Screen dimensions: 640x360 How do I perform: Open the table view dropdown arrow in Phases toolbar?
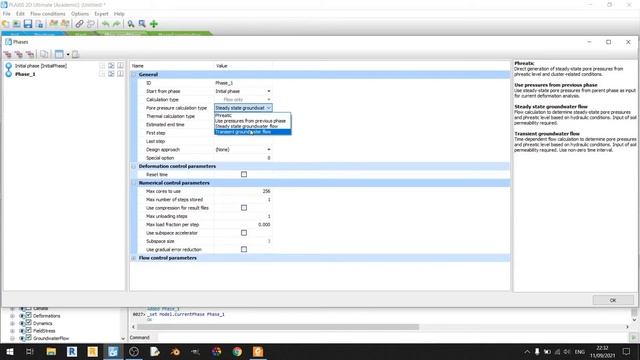click(x=68, y=54)
